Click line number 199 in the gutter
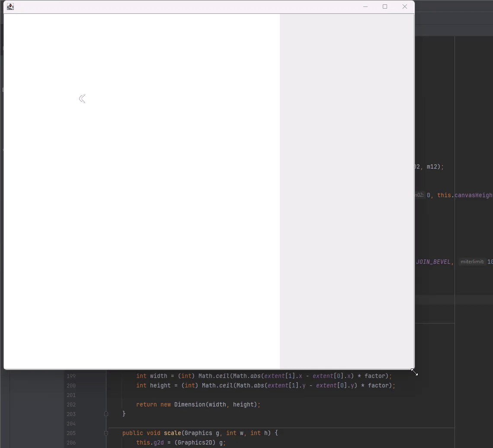493x448 pixels. click(x=71, y=376)
